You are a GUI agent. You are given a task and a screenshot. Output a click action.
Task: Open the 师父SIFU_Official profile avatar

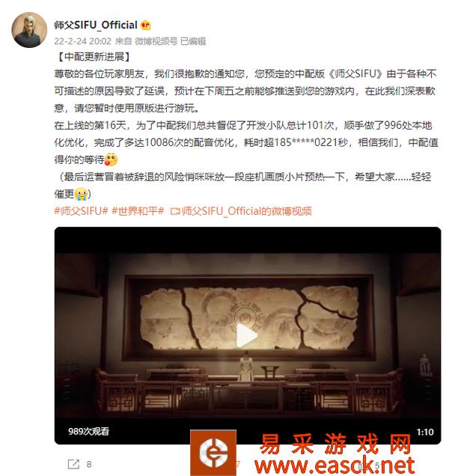[29, 30]
